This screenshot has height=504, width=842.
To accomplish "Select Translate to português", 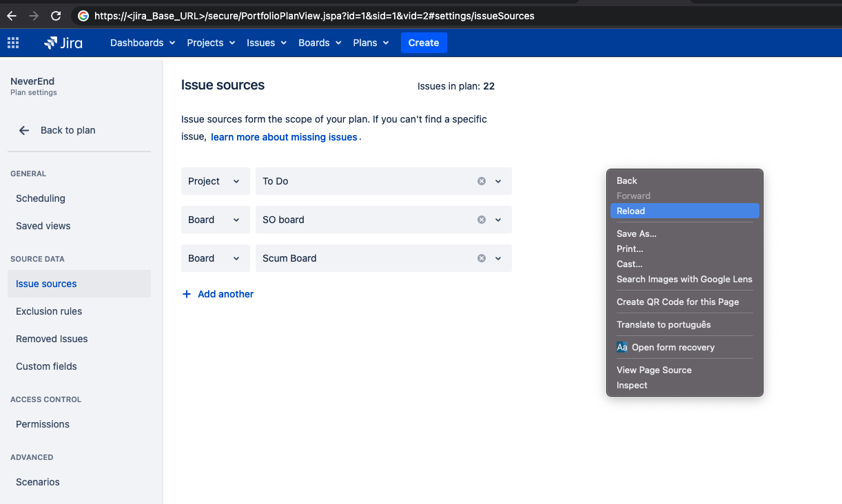I will 685,324.
